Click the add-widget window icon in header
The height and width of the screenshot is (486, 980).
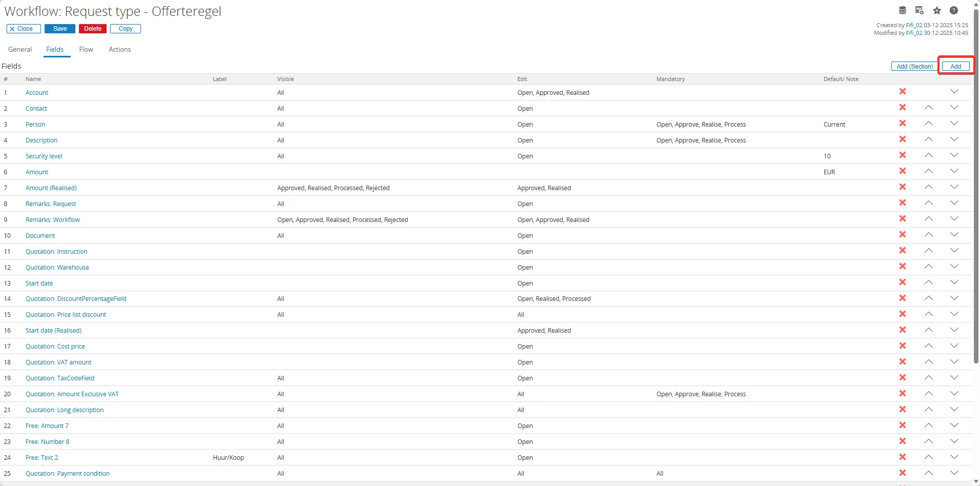tap(920, 10)
